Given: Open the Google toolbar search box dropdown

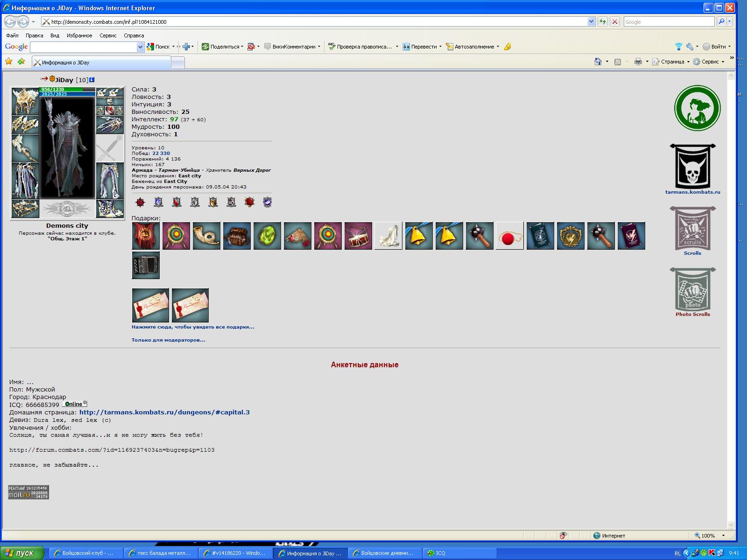Looking at the screenshot, I should [140, 47].
